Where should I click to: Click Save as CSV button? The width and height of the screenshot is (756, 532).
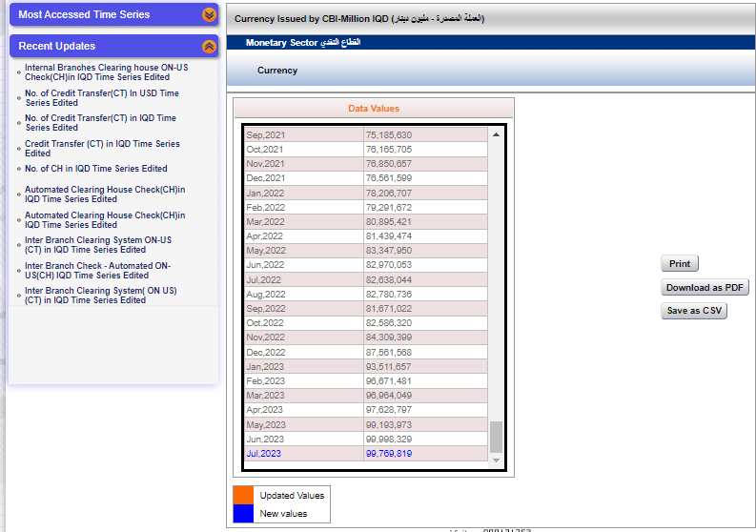click(694, 311)
